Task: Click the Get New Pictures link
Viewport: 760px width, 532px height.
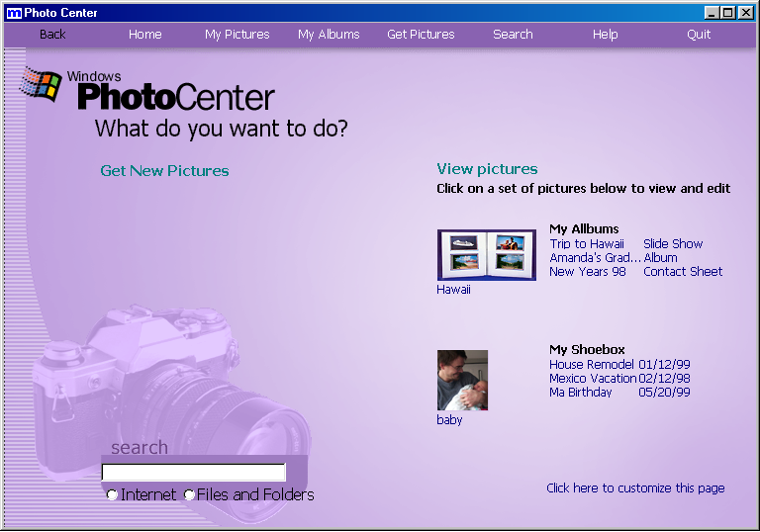Action: click(164, 170)
